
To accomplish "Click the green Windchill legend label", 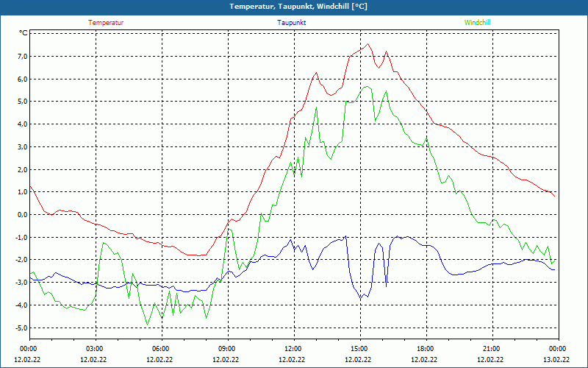I will (477, 23).
